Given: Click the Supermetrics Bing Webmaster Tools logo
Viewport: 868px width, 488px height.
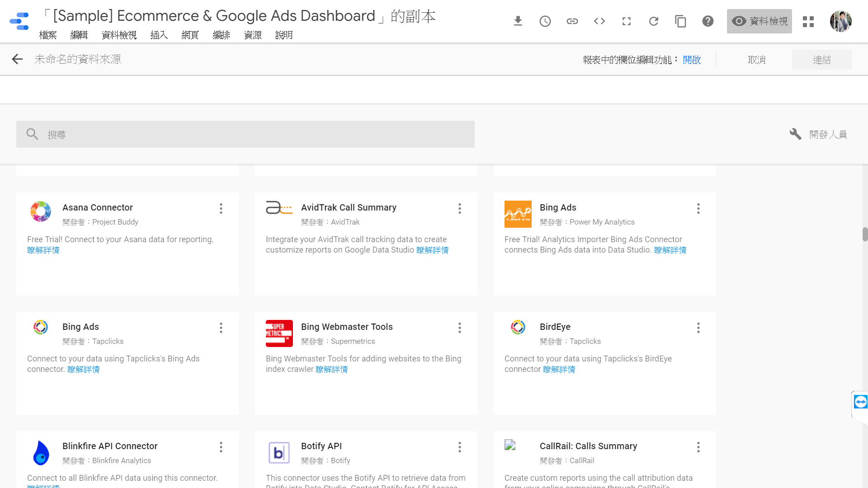Looking at the screenshot, I should (x=279, y=333).
